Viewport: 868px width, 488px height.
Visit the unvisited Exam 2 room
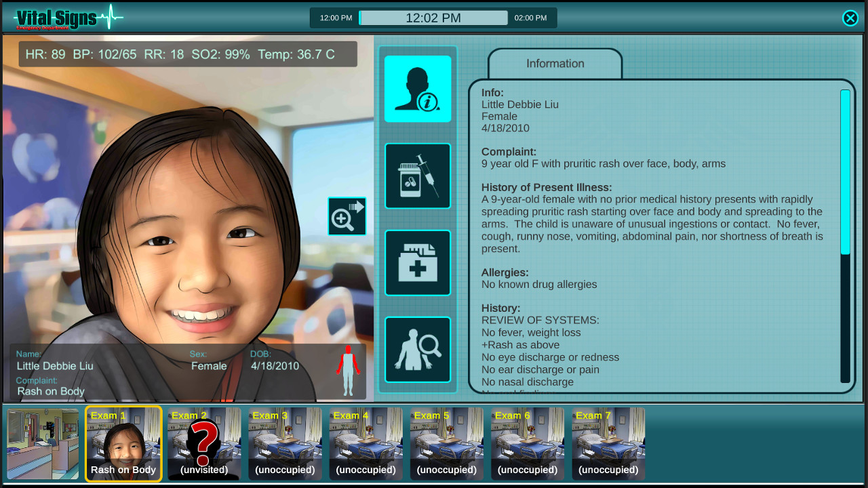click(204, 444)
